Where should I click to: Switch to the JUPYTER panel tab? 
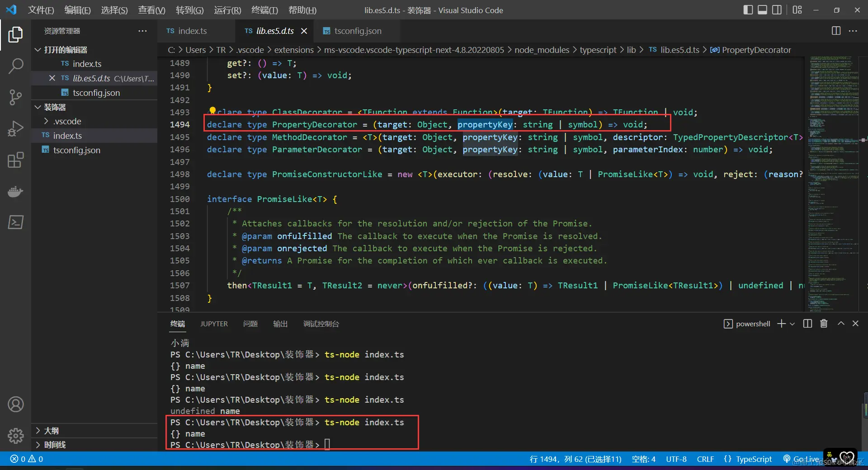point(214,324)
